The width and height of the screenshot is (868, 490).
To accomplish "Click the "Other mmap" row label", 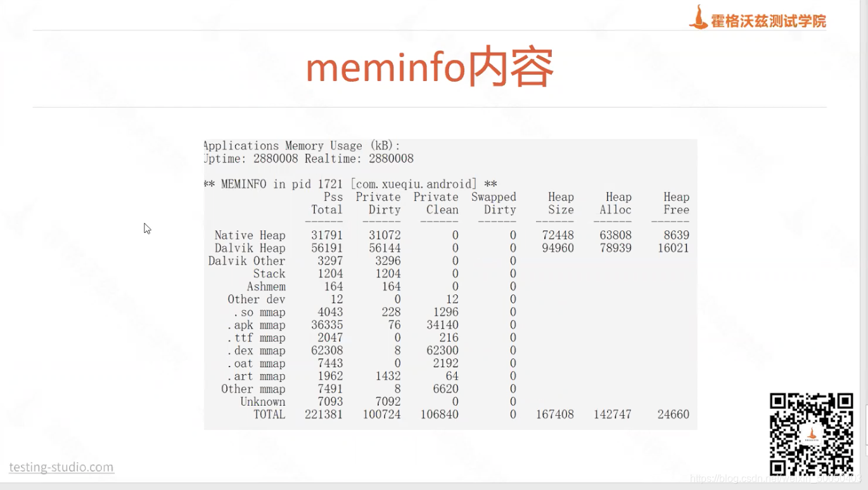I will click(253, 389).
